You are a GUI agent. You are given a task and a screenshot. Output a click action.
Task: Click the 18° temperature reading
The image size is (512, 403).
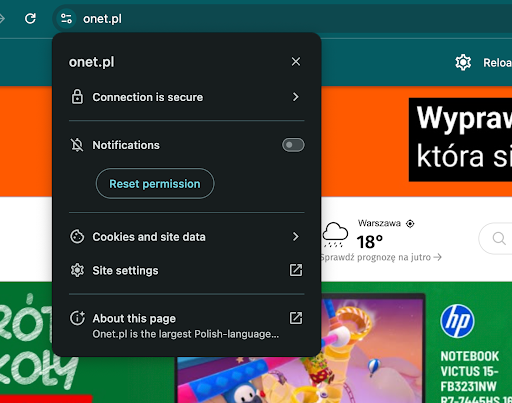[x=369, y=242]
